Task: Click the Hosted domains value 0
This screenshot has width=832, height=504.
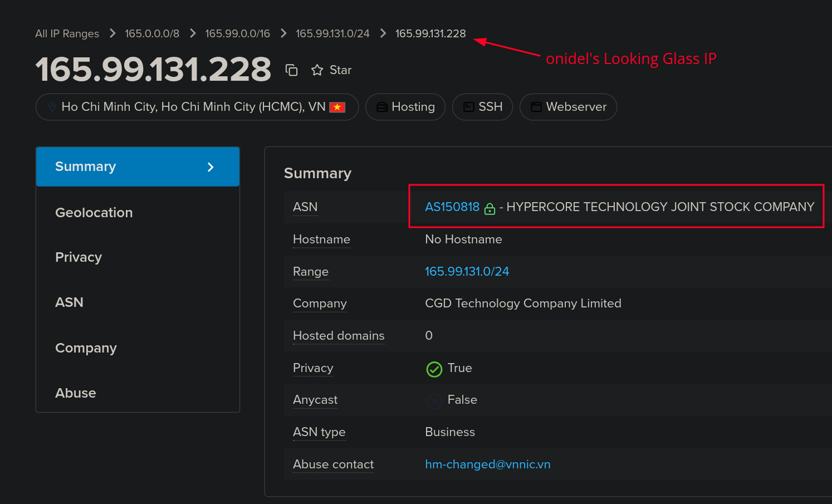Action: pos(429,336)
